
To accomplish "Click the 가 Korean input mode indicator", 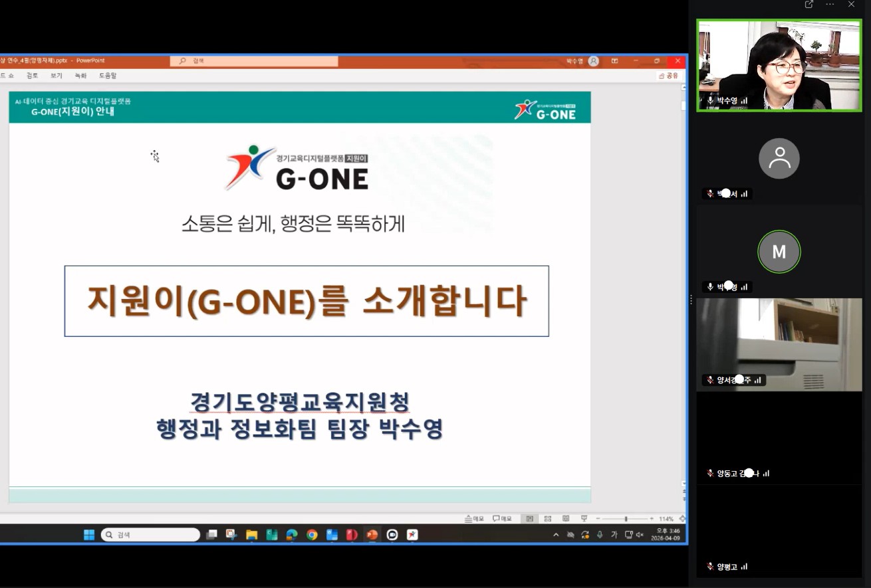I will click(x=614, y=535).
